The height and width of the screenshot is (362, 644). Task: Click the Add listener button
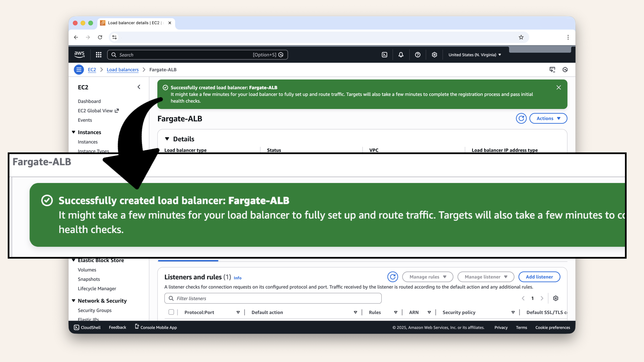(539, 277)
